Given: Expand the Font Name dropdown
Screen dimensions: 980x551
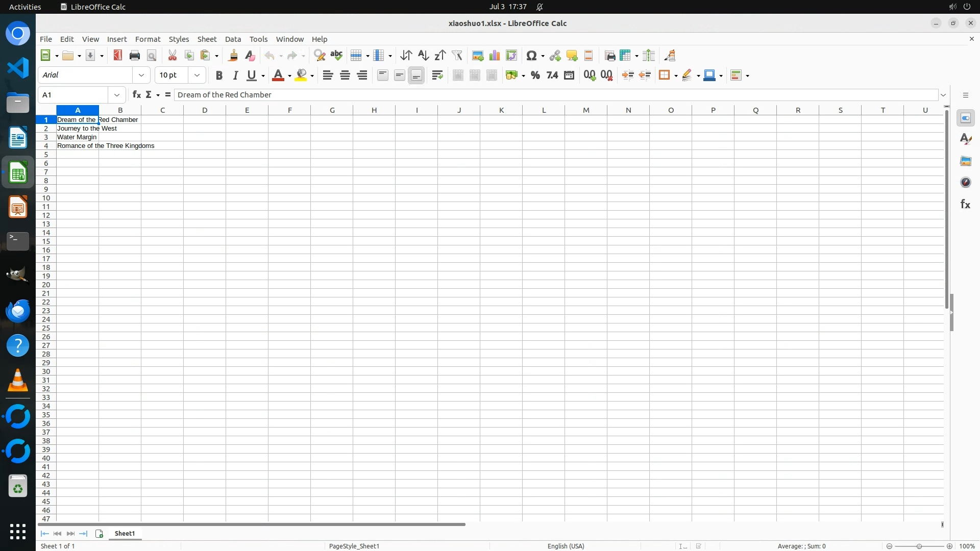Looking at the screenshot, I should pos(141,76).
